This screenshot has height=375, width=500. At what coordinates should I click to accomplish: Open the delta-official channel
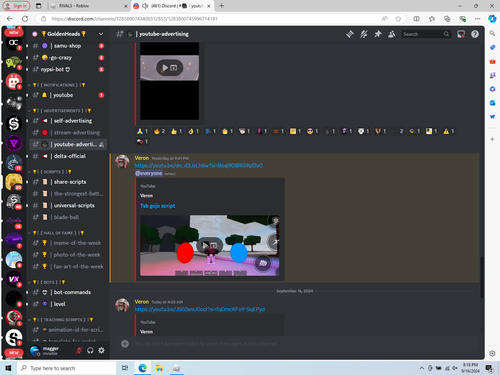68,156
